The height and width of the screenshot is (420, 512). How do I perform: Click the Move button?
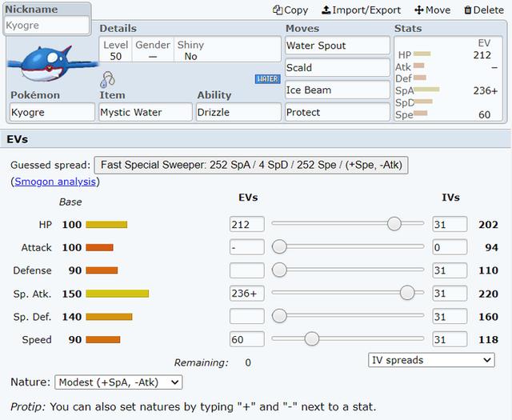click(x=432, y=10)
